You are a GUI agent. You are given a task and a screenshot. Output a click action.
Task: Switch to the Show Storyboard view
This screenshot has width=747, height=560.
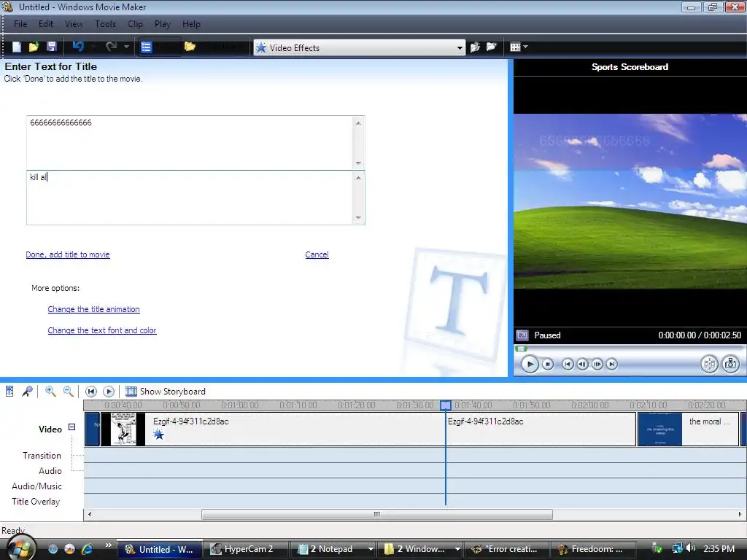pyautogui.click(x=166, y=392)
